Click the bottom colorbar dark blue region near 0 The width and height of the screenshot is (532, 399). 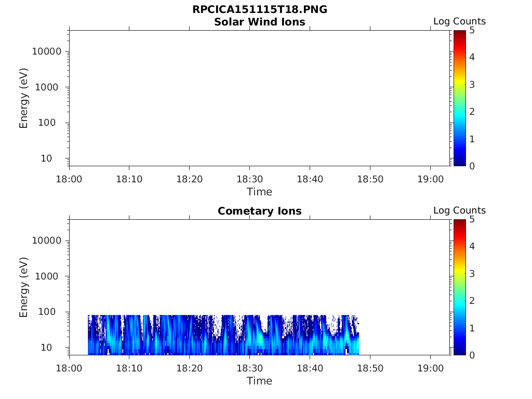click(x=459, y=352)
